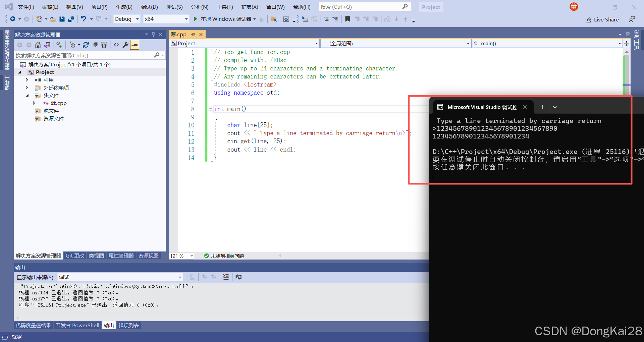The width and height of the screenshot is (644, 342).
Task: Switch to the 开发者 PowerShell tab
Action: coord(77,325)
